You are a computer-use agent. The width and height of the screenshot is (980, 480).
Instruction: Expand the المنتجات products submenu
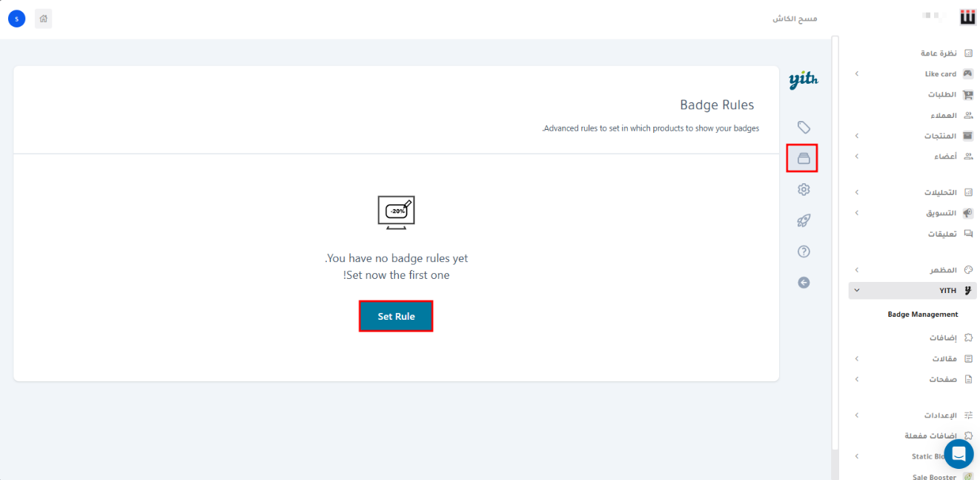[940, 136]
